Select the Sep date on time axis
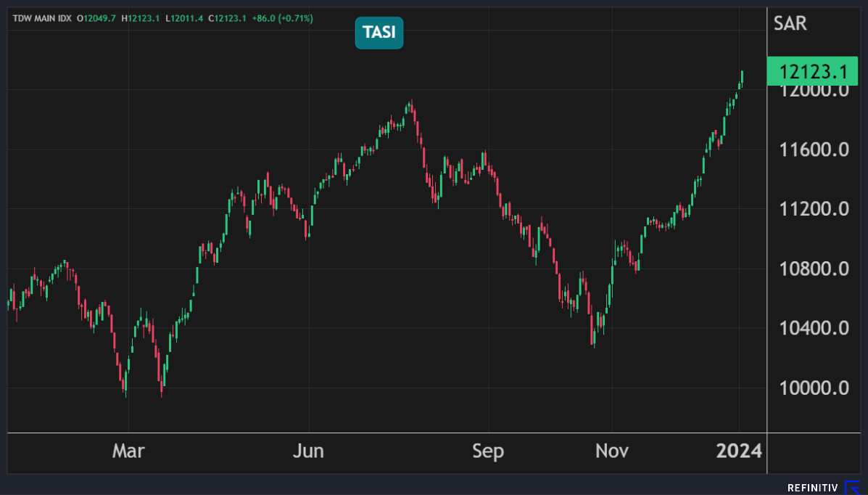 (488, 451)
